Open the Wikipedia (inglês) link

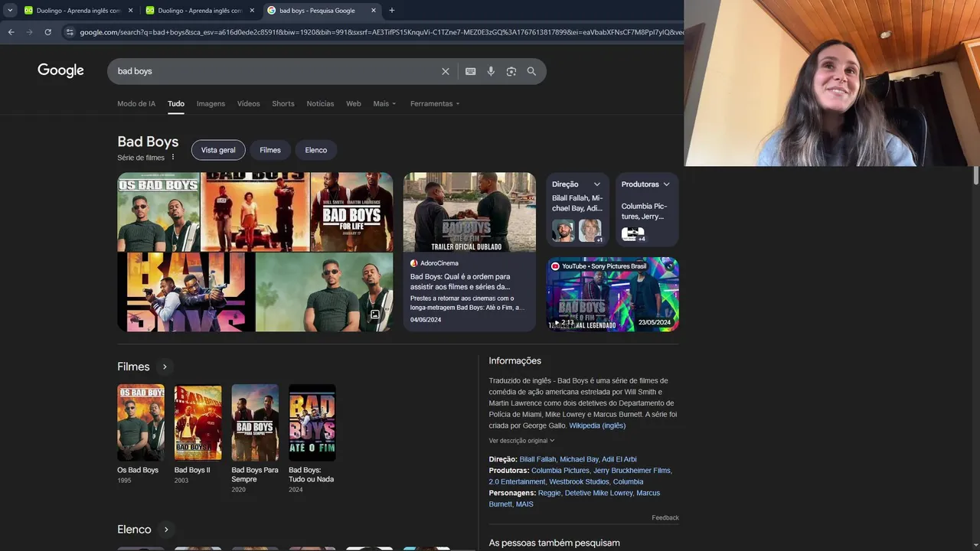(x=597, y=425)
